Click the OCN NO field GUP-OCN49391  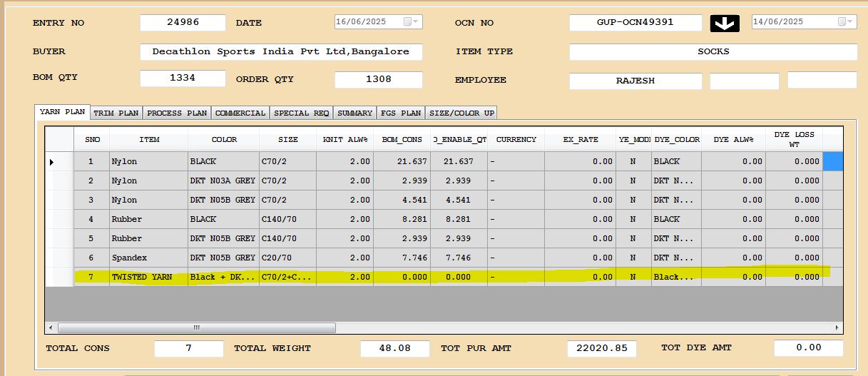click(x=635, y=23)
